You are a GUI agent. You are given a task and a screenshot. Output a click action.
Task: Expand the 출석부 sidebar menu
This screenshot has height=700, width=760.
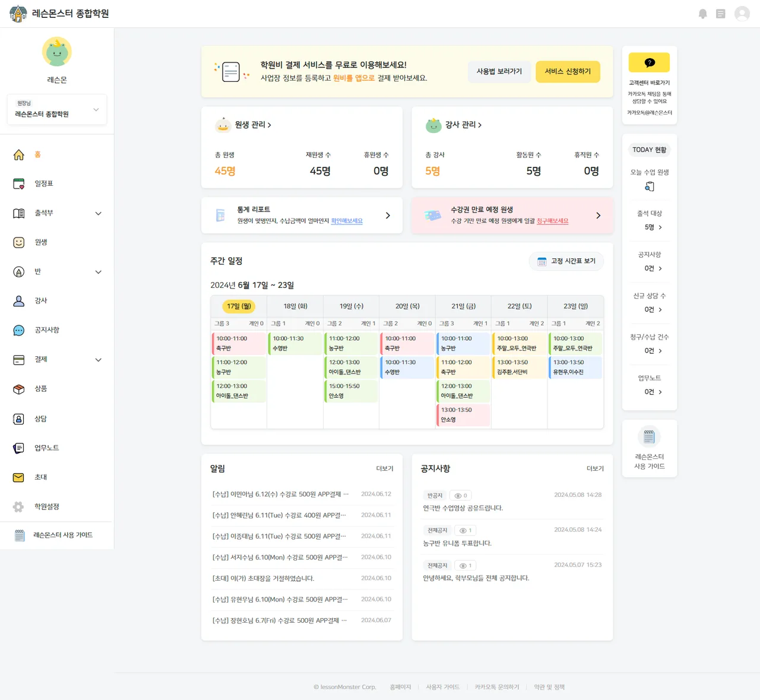click(57, 213)
